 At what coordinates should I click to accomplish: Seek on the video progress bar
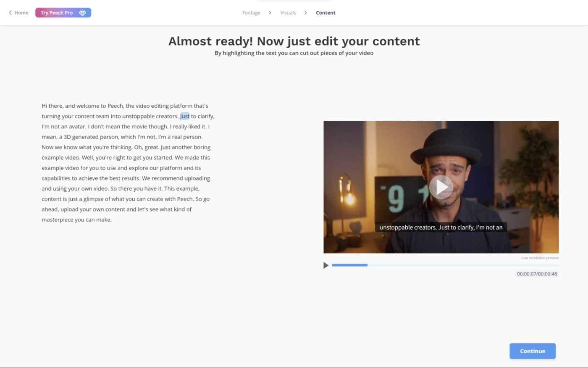click(x=445, y=265)
